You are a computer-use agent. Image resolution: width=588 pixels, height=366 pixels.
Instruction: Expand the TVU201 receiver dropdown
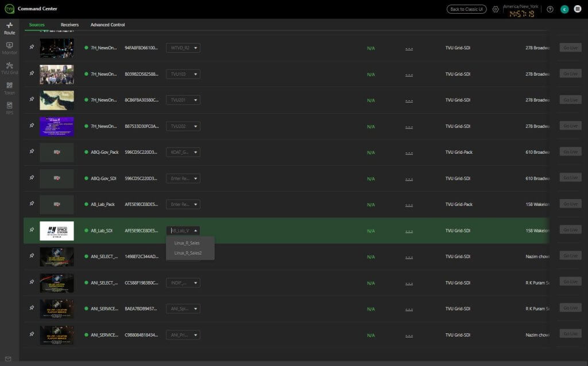(183, 100)
